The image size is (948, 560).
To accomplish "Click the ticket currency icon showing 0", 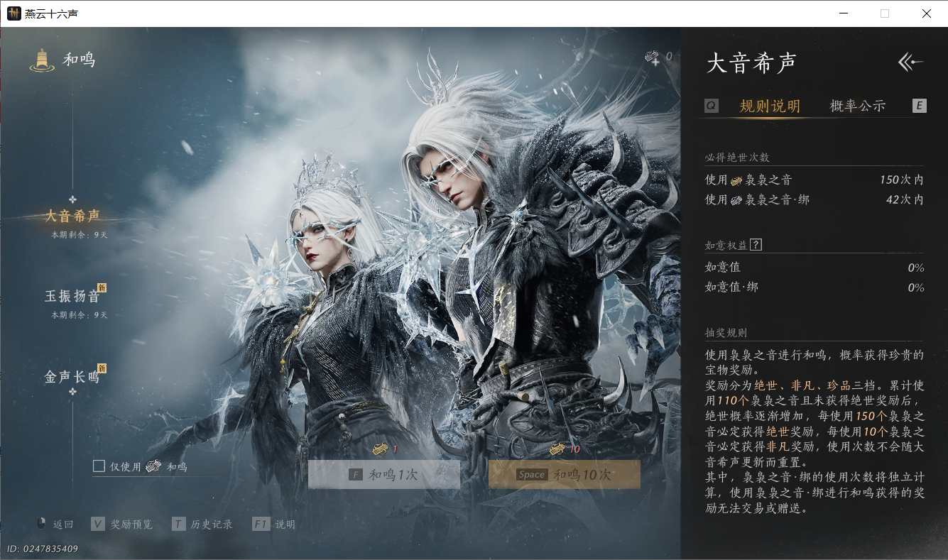I will (x=652, y=57).
